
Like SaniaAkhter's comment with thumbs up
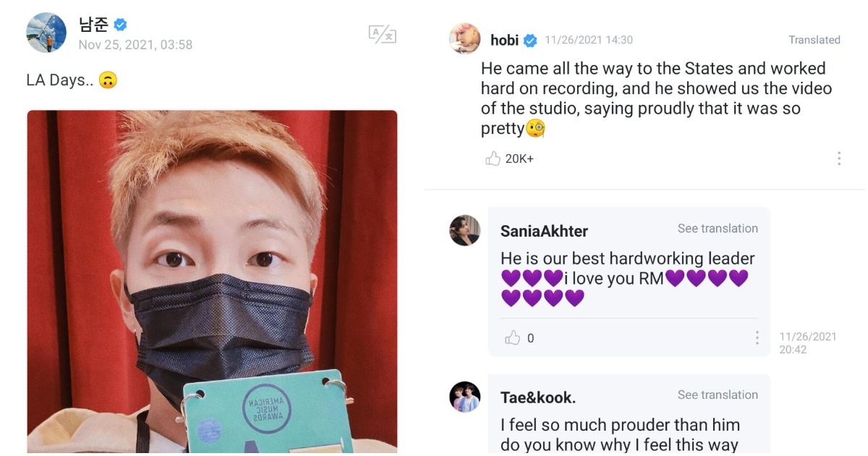pyautogui.click(x=513, y=338)
